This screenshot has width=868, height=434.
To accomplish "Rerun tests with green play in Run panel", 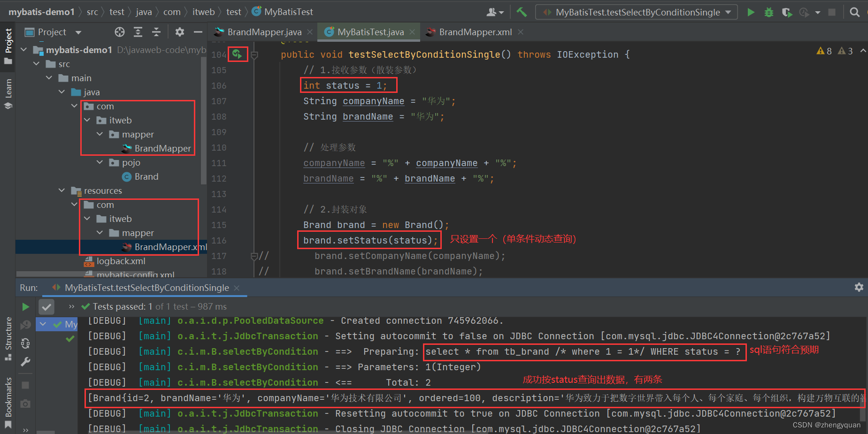I will tap(26, 307).
